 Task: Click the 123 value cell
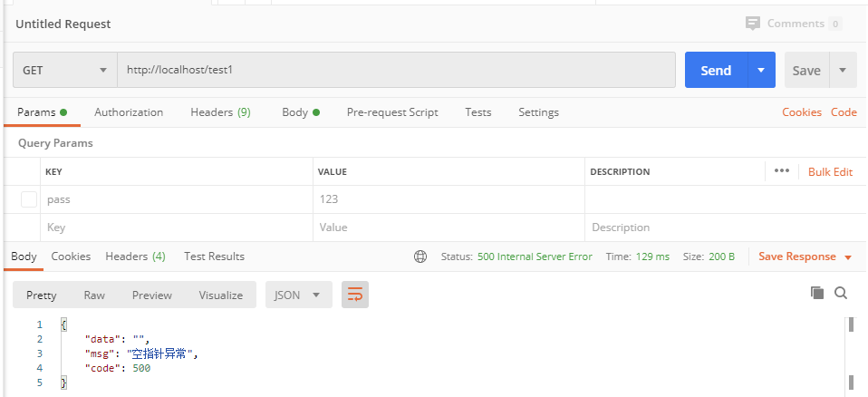click(x=448, y=199)
